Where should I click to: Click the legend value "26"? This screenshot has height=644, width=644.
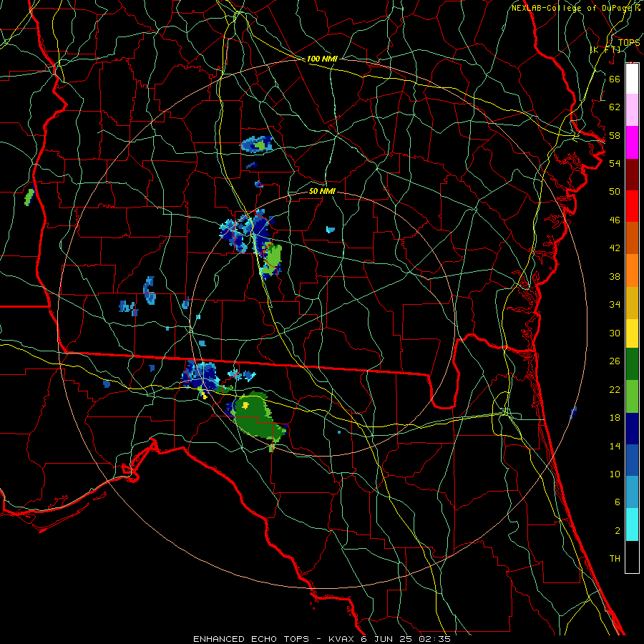point(615,361)
